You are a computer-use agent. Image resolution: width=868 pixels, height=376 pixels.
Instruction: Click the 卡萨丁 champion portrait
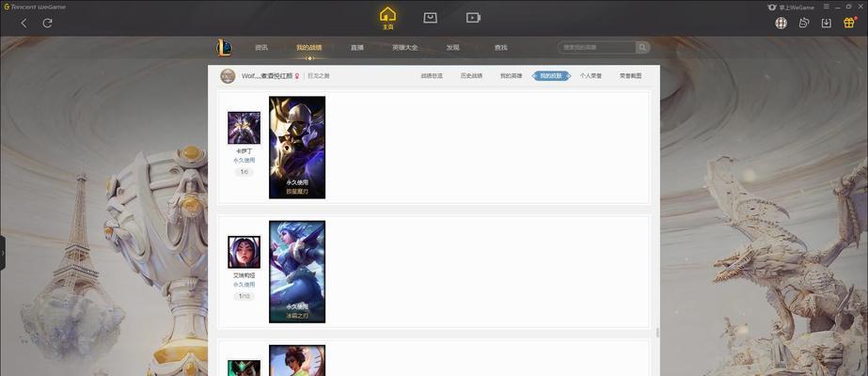click(245, 128)
